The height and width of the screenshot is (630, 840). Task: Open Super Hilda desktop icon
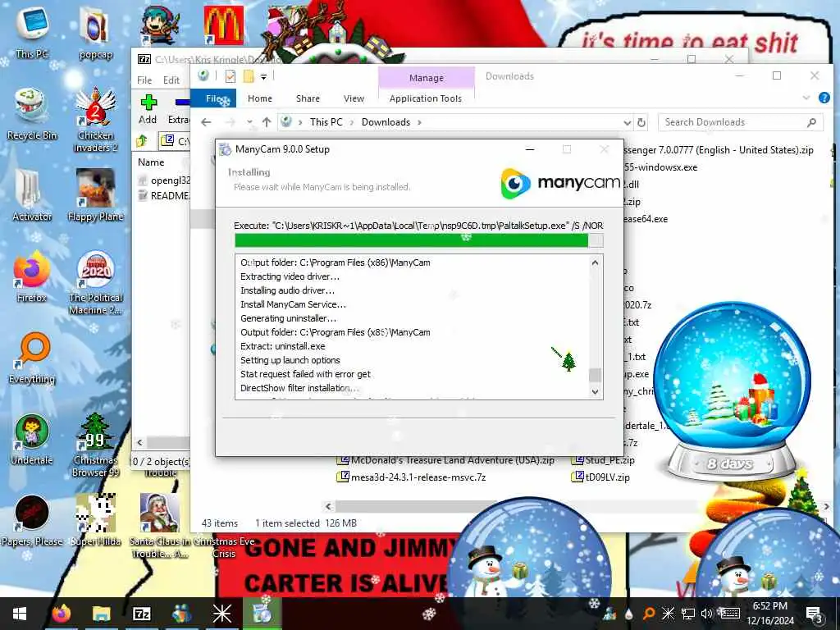click(x=95, y=521)
